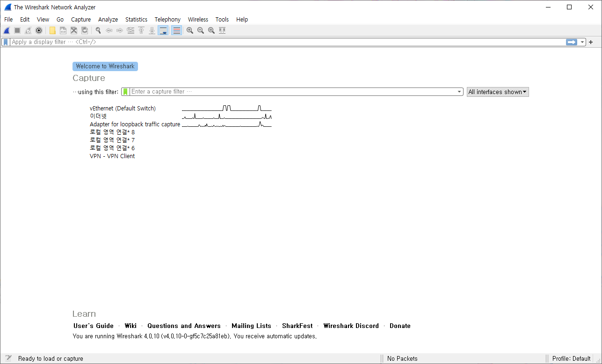602x364 pixels.
Task: Open expert information status bar icon
Action: (x=8, y=358)
